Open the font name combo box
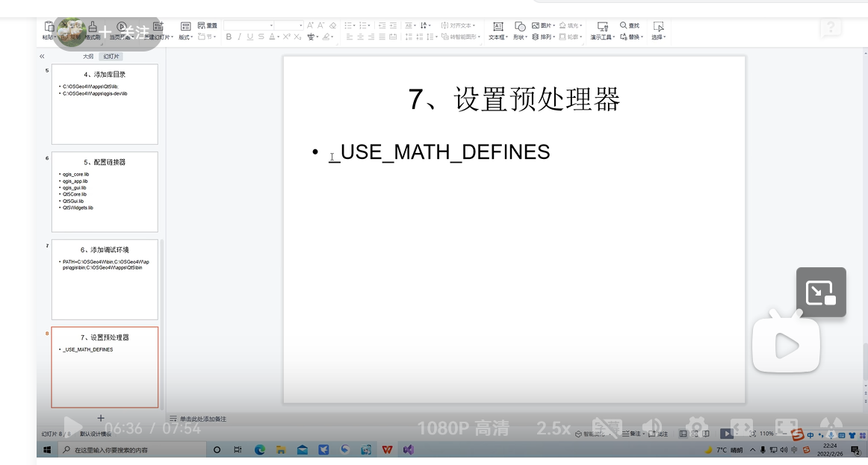This screenshot has width=868, height=465. click(249, 25)
